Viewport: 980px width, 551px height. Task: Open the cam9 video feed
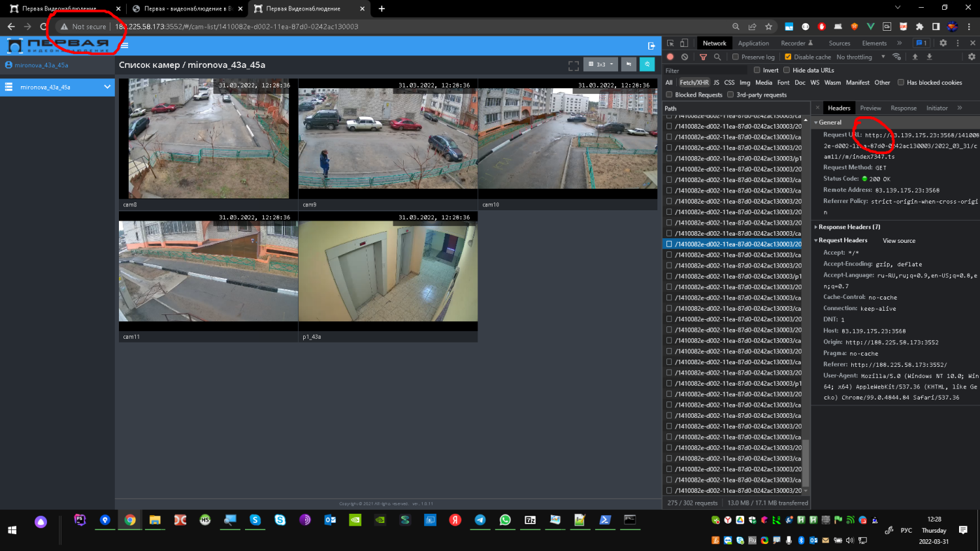(x=388, y=138)
